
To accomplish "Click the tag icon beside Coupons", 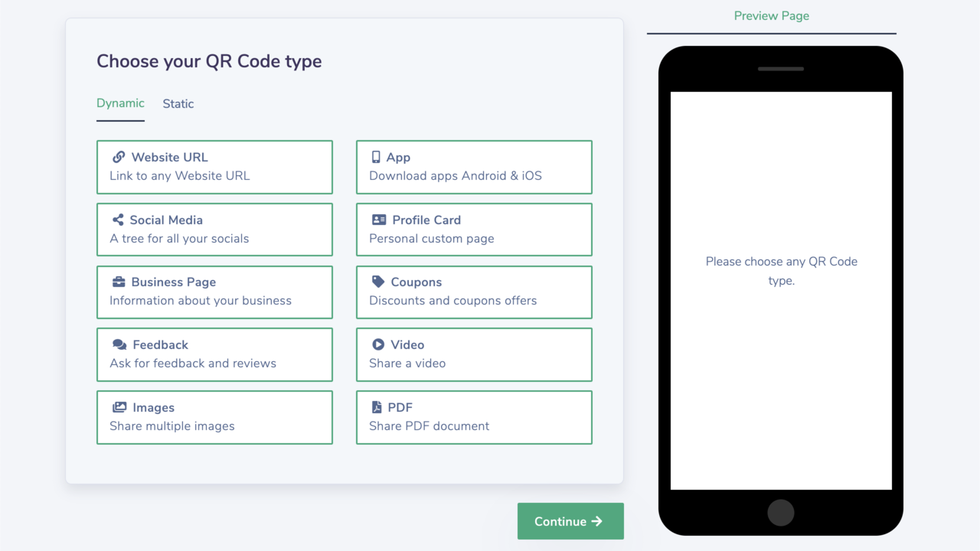I will click(378, 282).
